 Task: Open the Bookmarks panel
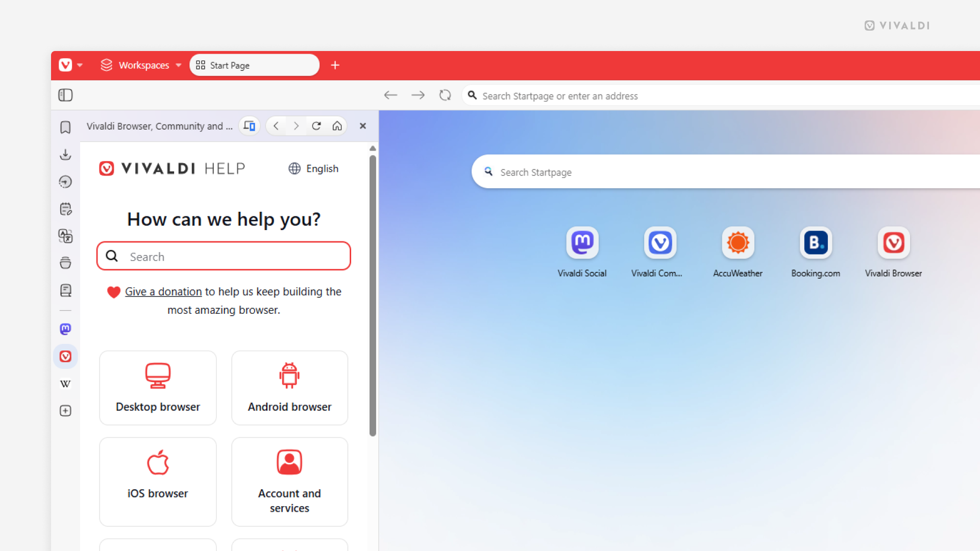click(65, 128)
